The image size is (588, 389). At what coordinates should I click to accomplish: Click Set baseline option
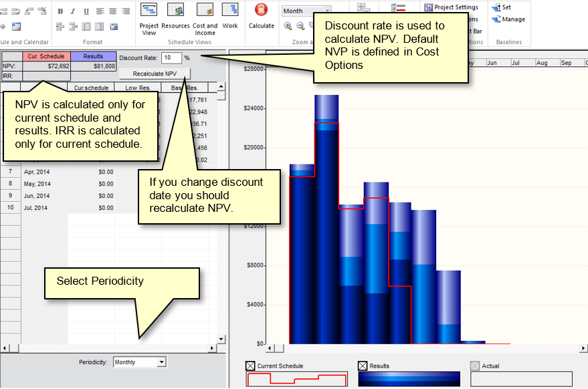tap(502, 7)
